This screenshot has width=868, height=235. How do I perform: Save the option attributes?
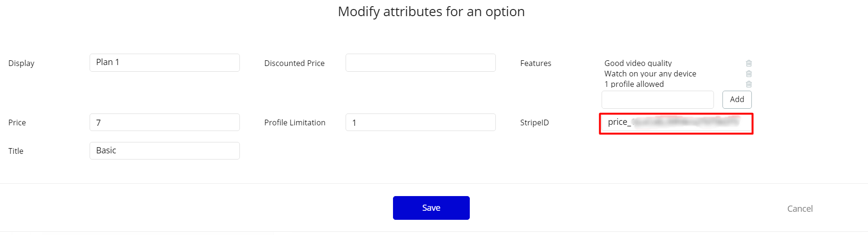431,208
